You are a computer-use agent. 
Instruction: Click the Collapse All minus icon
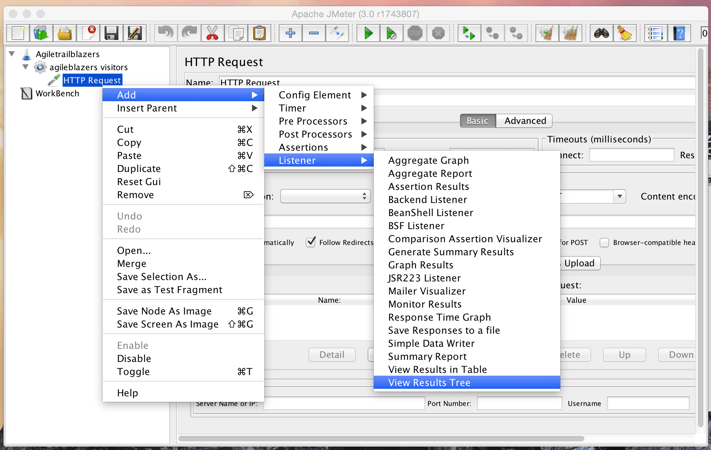[x=314, y=33]
